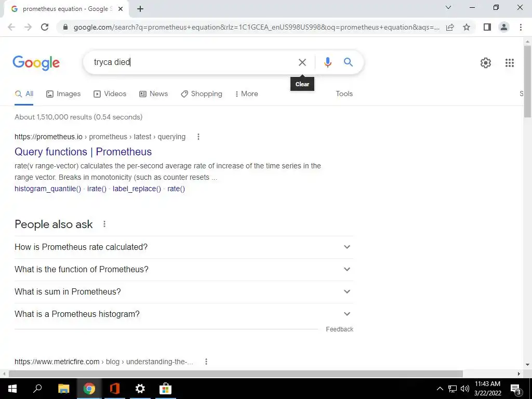Open notification center

click(x=516, y=389)
